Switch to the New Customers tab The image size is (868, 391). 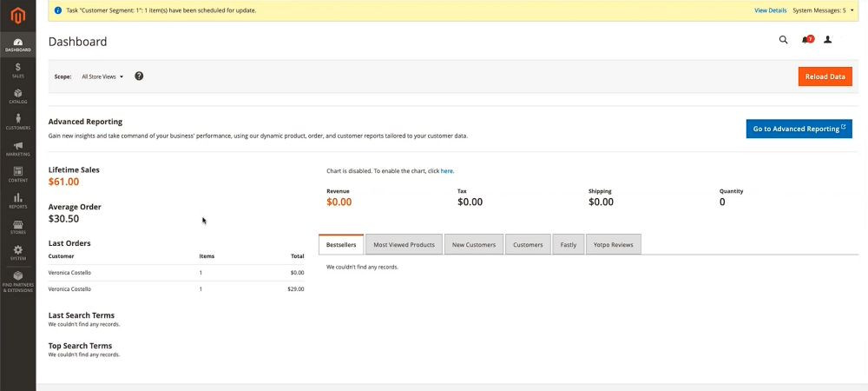[x=474, y=245]
